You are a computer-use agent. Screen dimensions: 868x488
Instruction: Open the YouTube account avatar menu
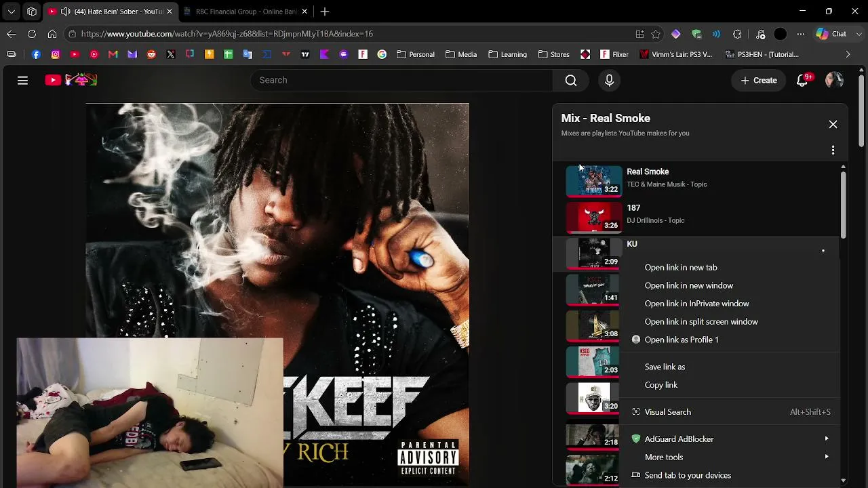click(834, 80)
